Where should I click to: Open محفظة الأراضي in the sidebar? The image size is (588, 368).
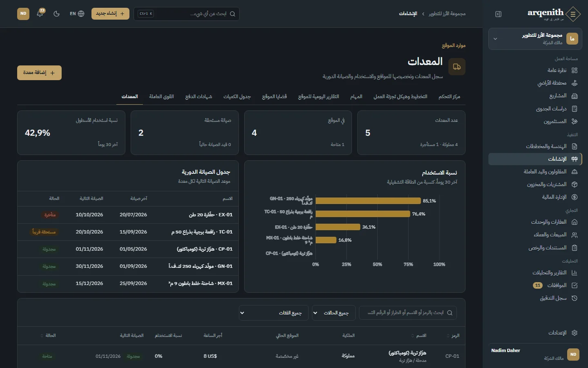pyautogui.click(x=535, y=83)
